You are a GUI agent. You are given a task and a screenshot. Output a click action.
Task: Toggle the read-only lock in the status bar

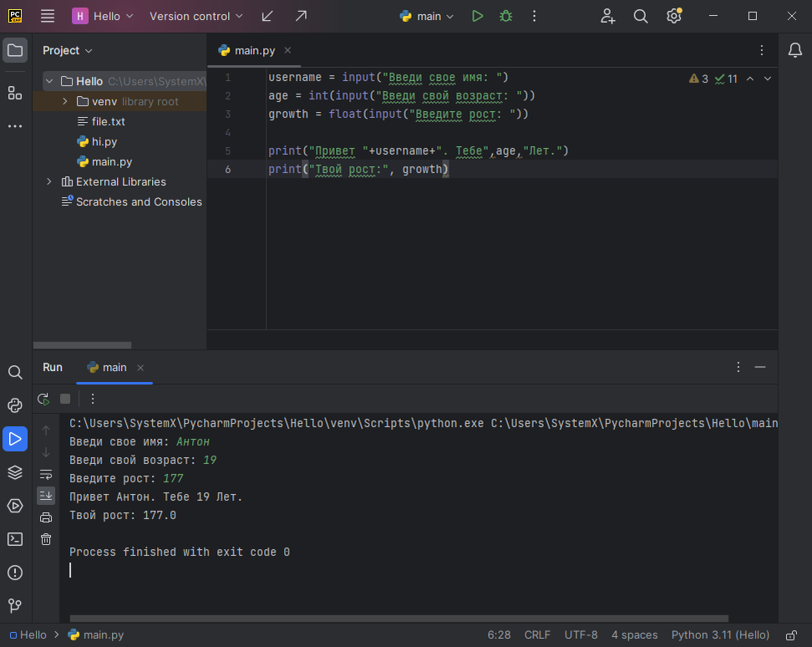791,635
